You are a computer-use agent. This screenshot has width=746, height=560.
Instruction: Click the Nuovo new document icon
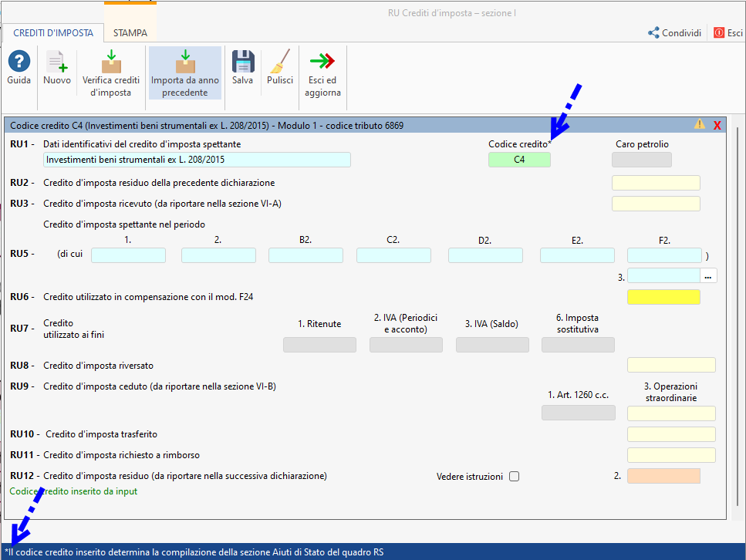point(56,61)
